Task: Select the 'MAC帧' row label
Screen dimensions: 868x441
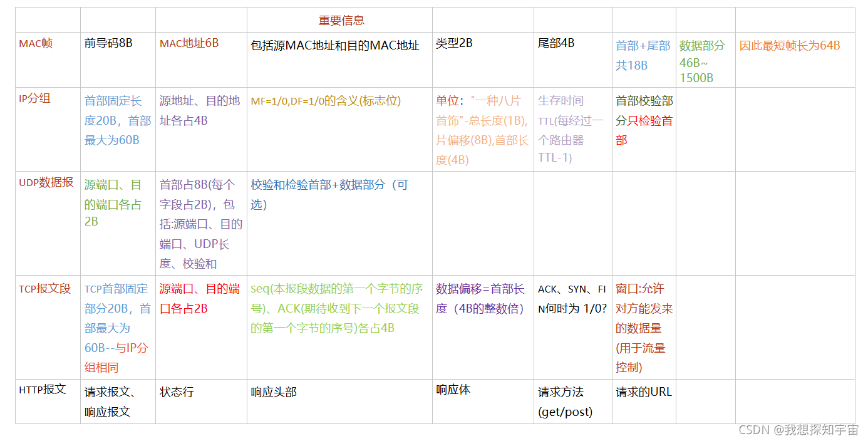Action: 36,43
